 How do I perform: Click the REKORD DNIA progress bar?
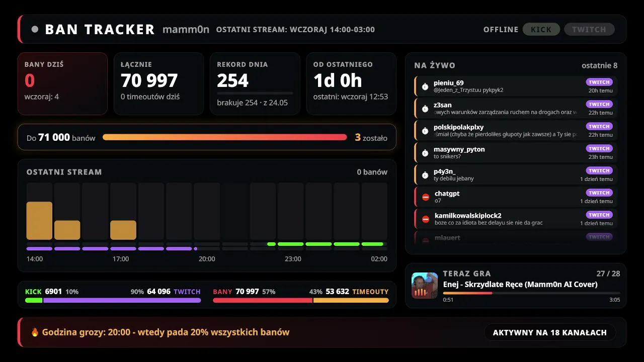point(255,93)
